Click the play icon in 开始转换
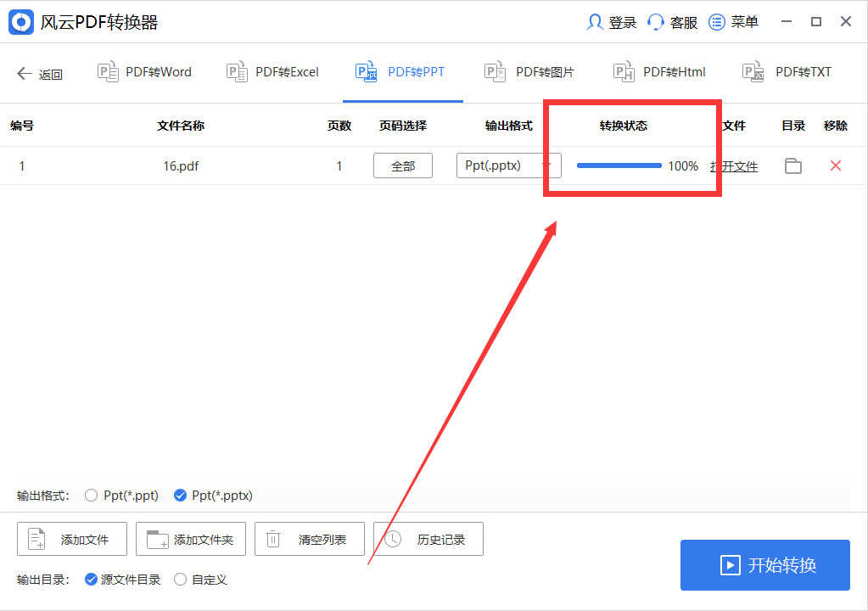 coord(730,565)
